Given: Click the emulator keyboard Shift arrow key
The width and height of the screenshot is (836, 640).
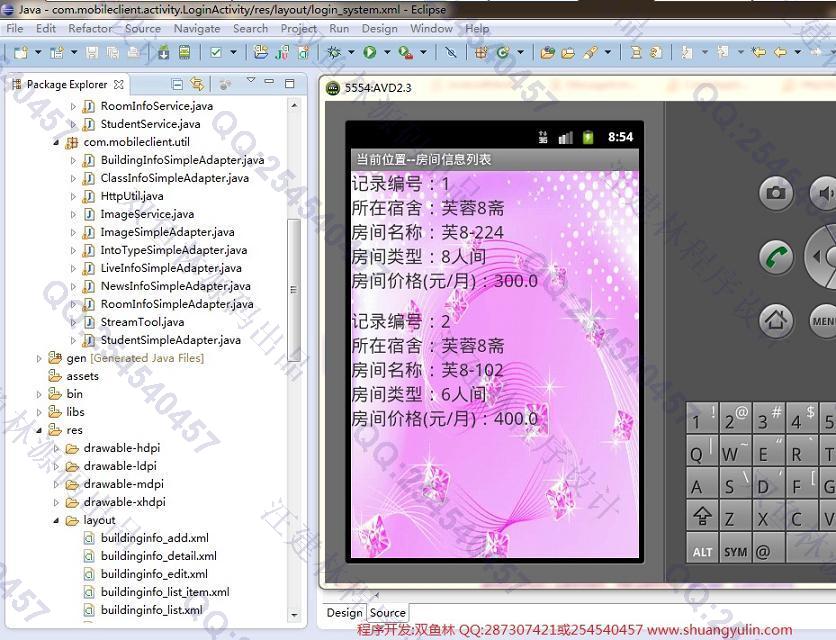Looking at the screenshot, I should [x=702, y=516].
